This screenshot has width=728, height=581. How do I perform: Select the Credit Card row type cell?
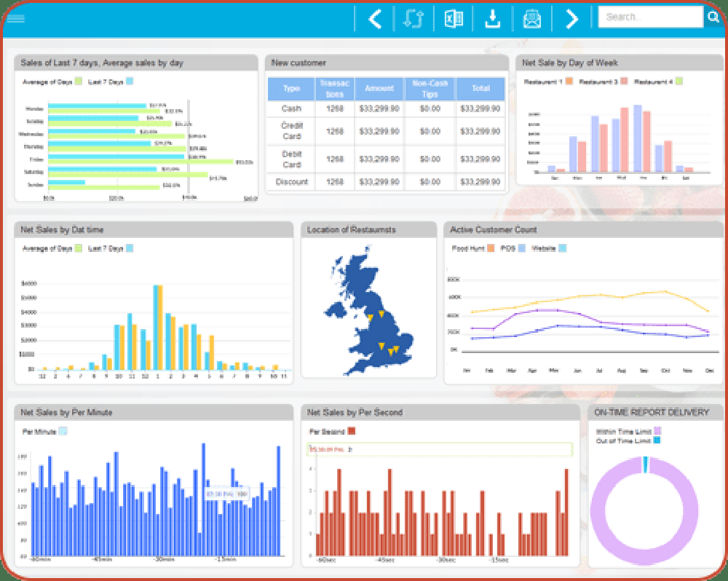pyautogui.click(x=291, y=131)
